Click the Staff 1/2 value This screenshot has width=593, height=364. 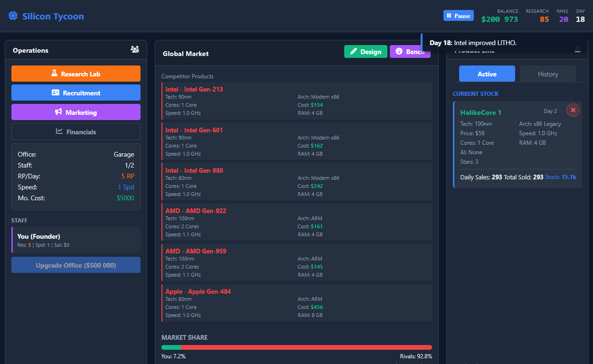click(x=130, y=165)
